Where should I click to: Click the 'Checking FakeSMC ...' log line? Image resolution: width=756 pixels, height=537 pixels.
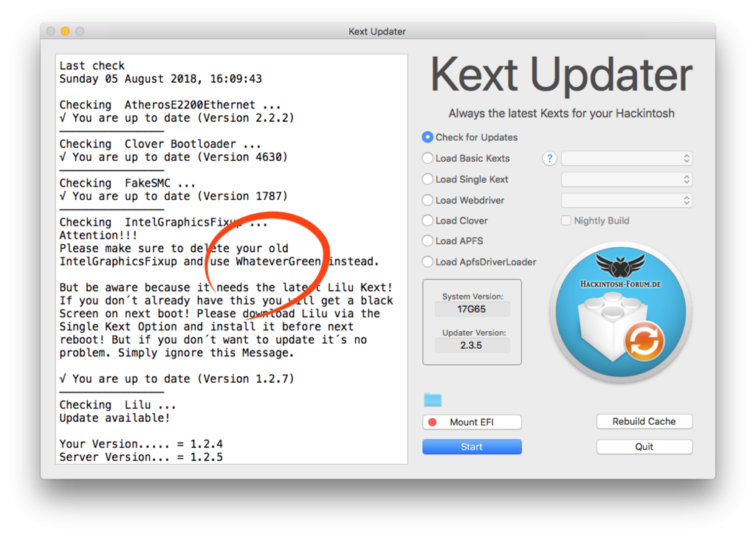(x=127, y=183)
